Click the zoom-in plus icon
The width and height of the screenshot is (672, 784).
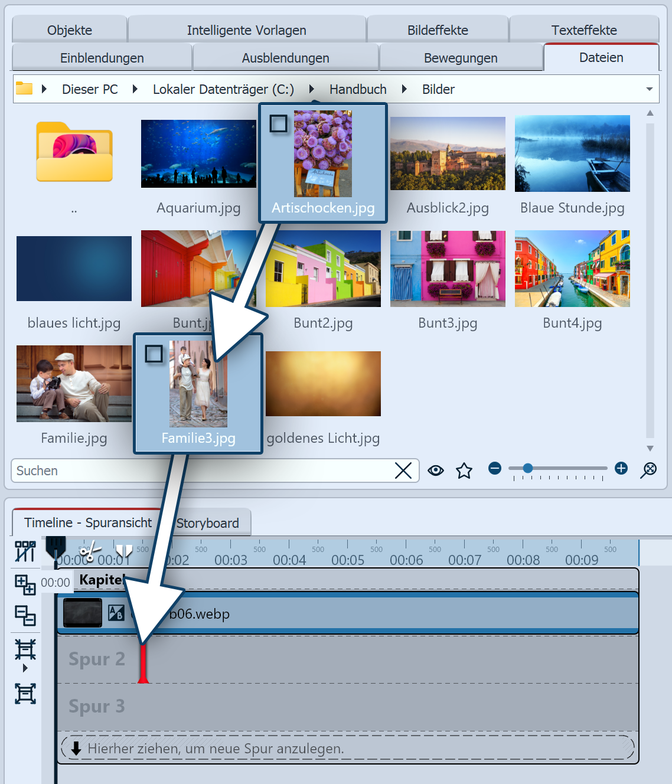tap(621, 469)
